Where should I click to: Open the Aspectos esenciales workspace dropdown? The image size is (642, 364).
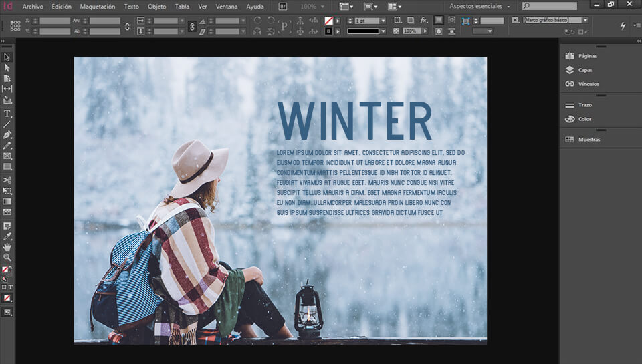click(479, 6)
